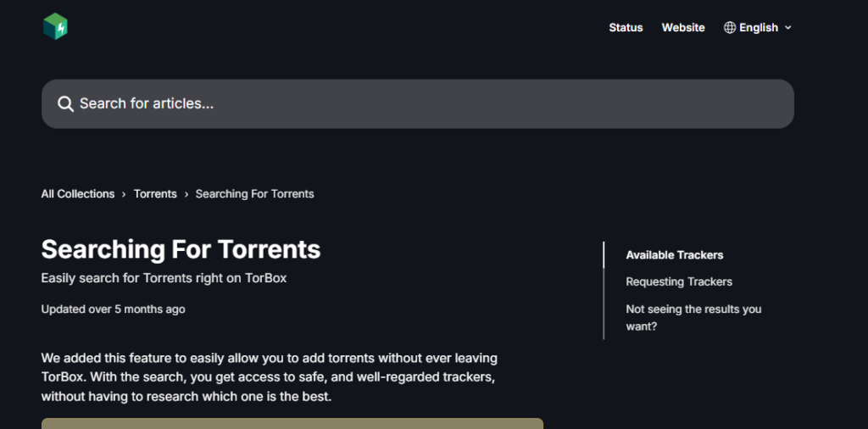Image resolution: width=868 pixels, height=429 pixels.
Task: Open the Website link in header
Action: click(683, 28)
